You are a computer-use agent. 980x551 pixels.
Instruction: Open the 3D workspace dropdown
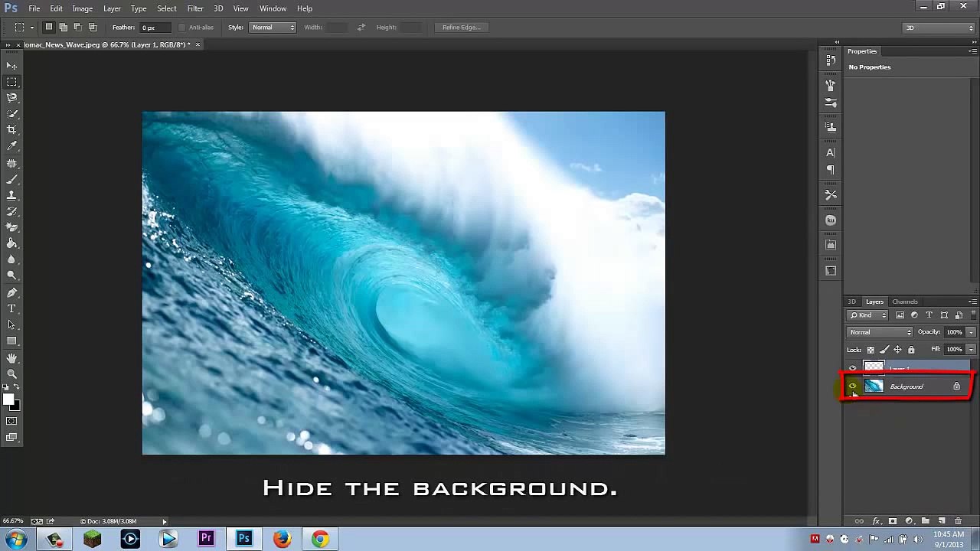tap(939, 28)
